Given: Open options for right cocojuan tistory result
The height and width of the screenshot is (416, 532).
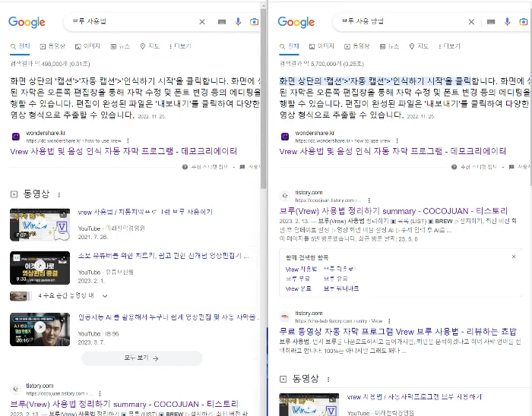Looking at the screenshot, I should pos(369,200).
